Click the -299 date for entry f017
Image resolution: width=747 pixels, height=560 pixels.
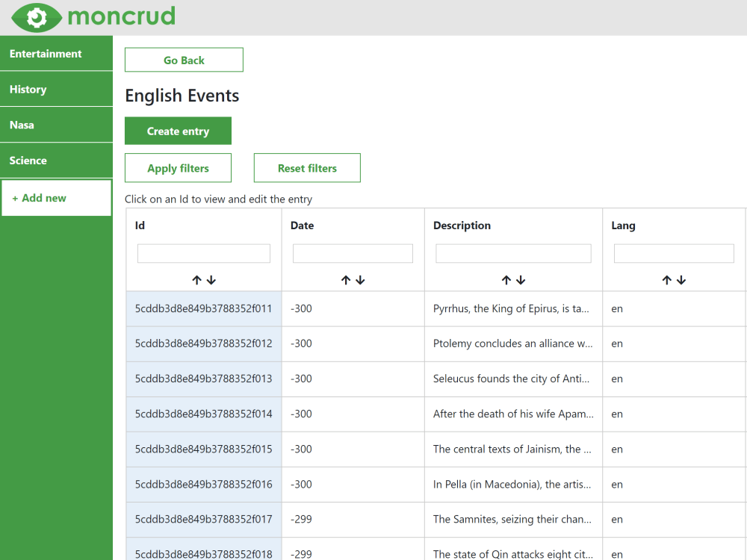tap(301, 520)
